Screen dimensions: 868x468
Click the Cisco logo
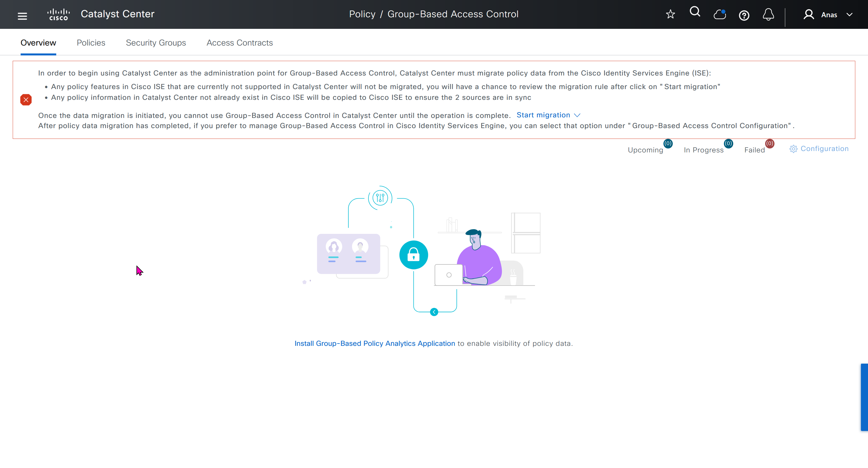tap(59, 14)
